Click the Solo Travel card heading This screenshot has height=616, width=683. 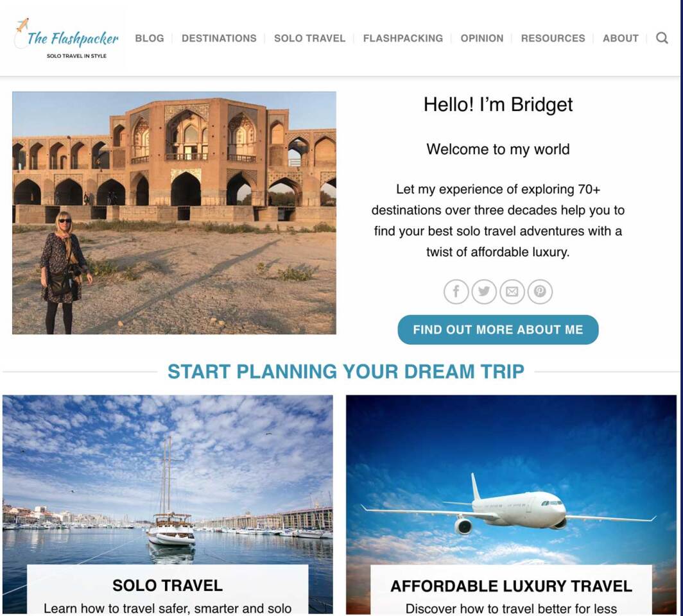[x=168, y=586]
